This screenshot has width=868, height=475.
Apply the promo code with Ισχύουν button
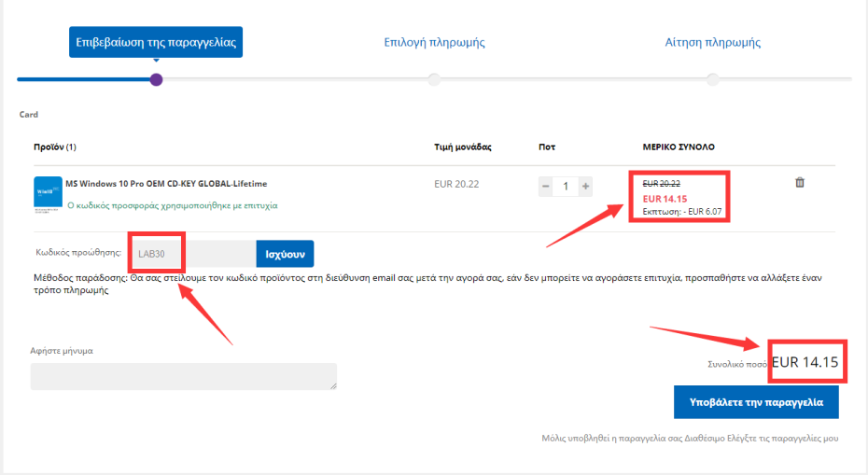tap(285, 254)
